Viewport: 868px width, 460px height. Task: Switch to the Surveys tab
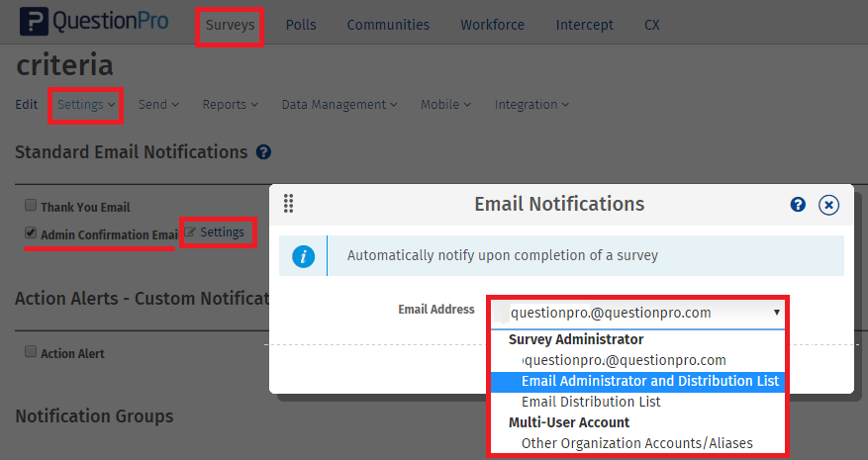(x=230, y=25)
